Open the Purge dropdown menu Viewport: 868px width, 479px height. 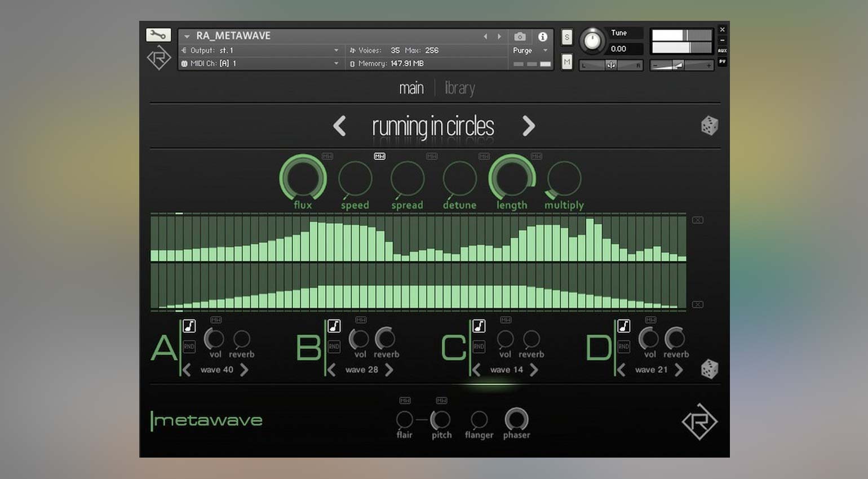pos(530,50)
